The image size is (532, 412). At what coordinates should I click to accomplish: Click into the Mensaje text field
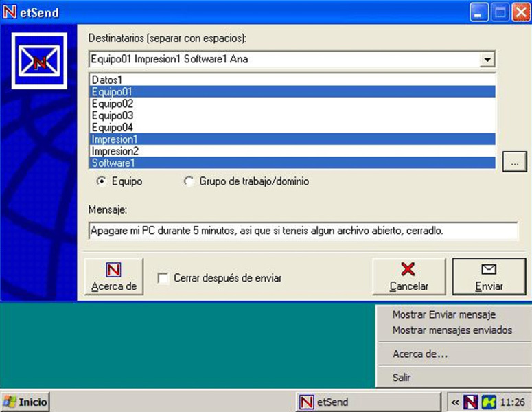[303, 231]
